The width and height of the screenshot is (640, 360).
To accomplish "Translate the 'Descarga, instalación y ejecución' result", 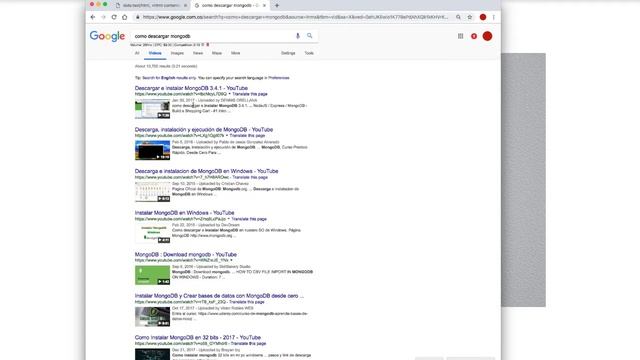I will pyautogui.click(x=247, y=136).
